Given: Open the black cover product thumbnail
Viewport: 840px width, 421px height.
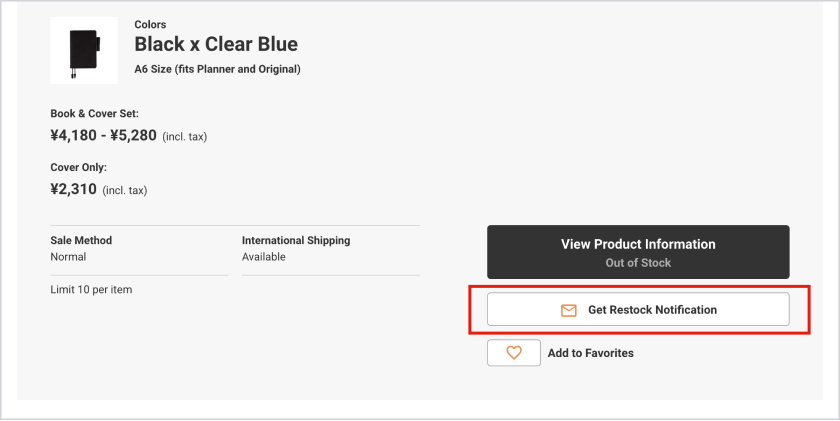Looking at the screenshot, I should point(77,50).
